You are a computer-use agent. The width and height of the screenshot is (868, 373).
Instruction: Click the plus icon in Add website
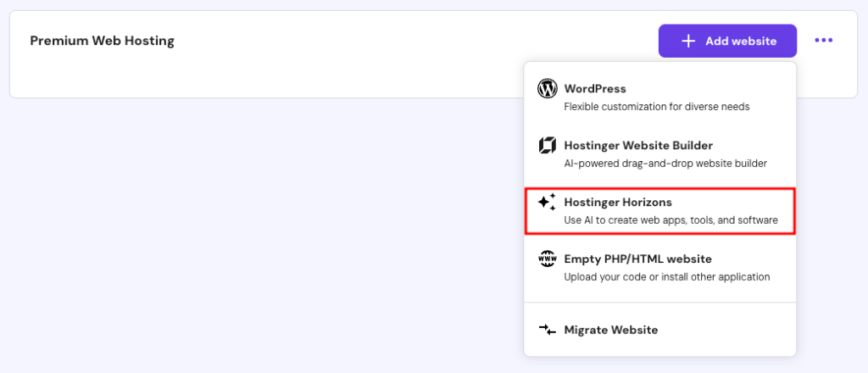(688, 41)
